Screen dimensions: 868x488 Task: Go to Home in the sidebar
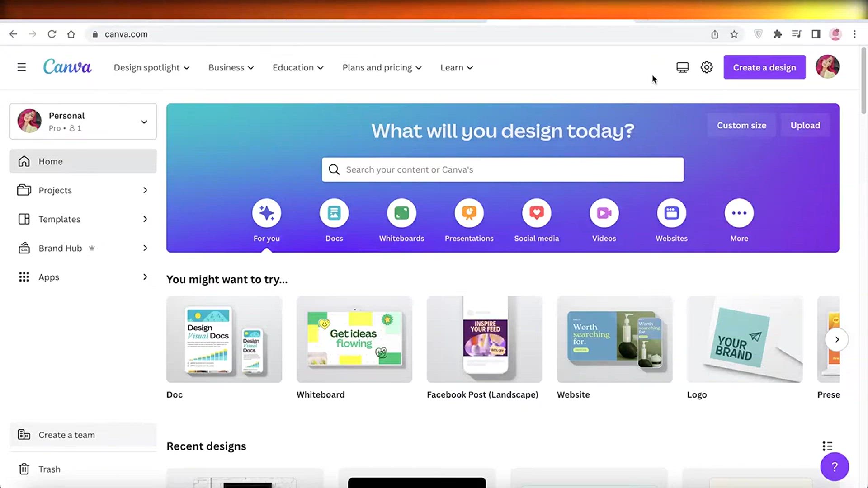click(x=83, y=161)
